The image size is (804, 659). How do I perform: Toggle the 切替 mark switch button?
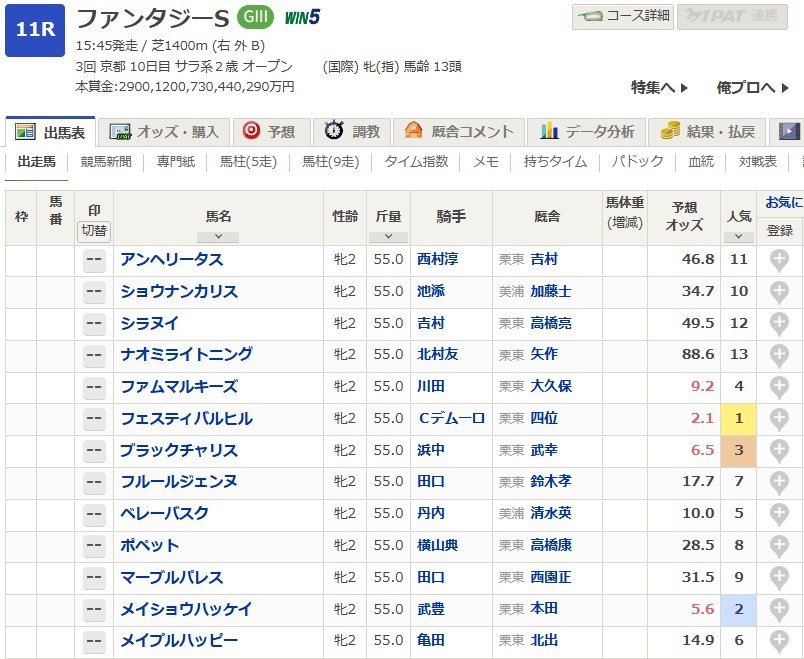(x=94, y=230)
